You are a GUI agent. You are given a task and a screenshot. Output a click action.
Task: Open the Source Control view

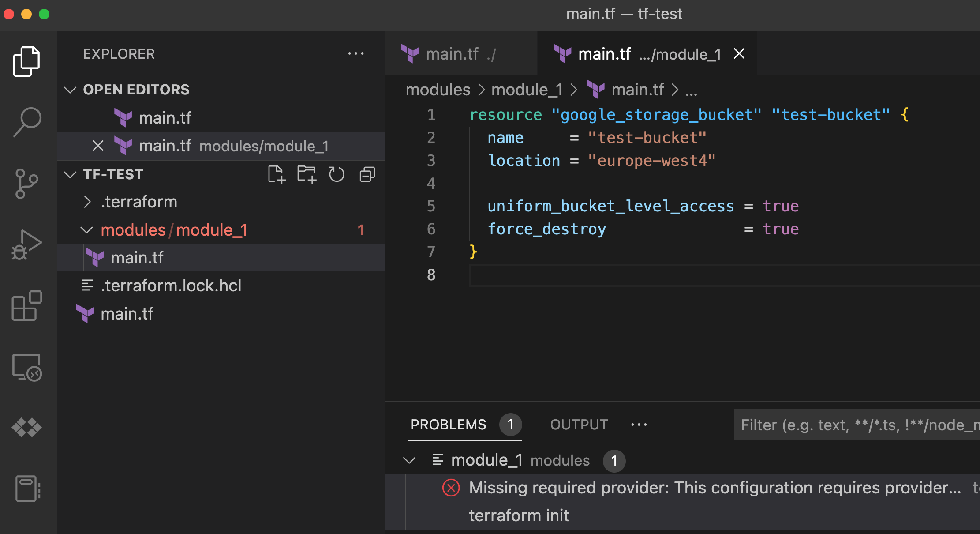[26, 183]
